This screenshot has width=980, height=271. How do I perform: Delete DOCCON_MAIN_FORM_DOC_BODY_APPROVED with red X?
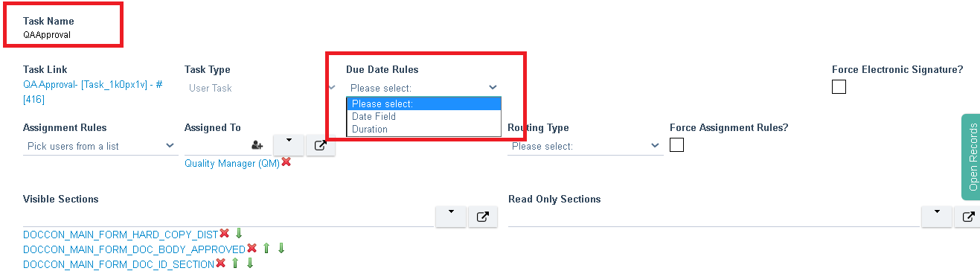[x=252, y=249]
